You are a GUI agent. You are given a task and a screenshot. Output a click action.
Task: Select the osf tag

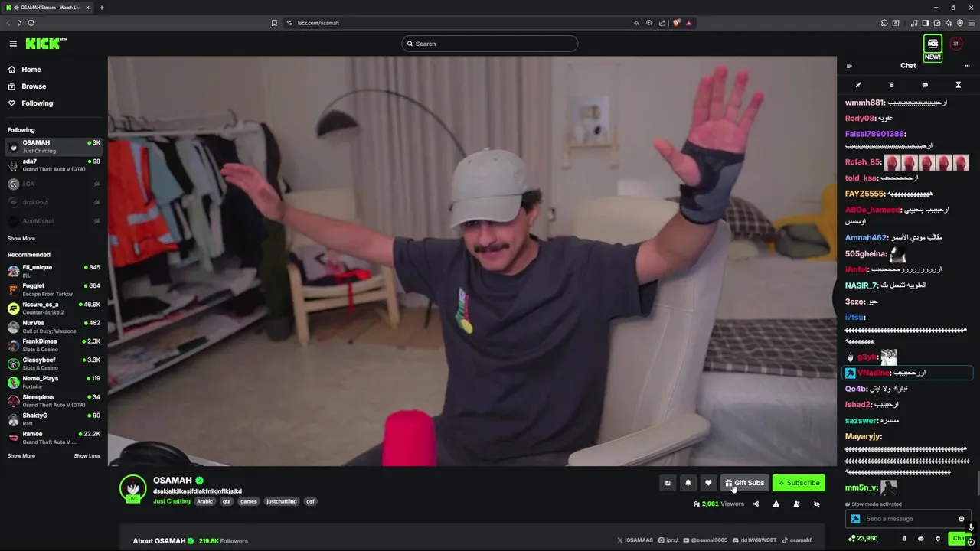[x=310, y=501]
